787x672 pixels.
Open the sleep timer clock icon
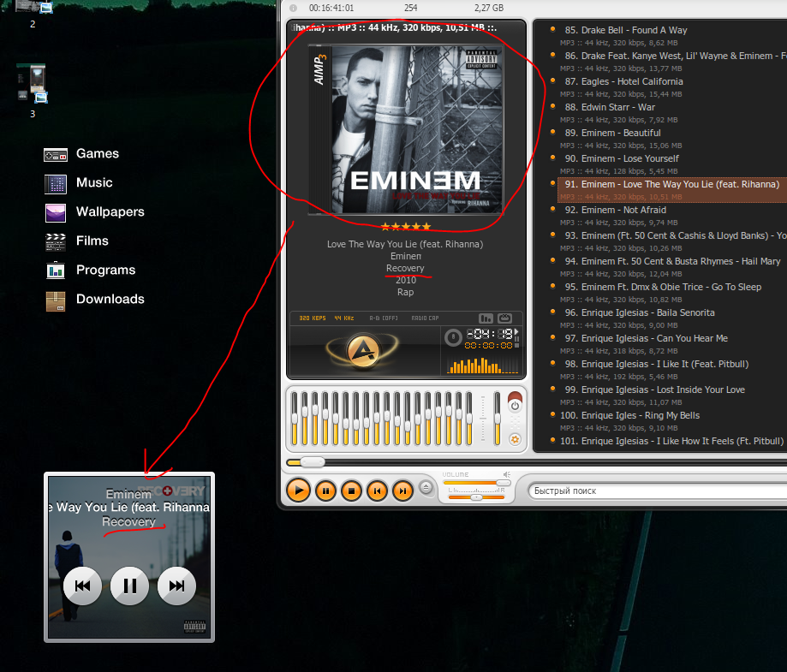click(453, 338)
